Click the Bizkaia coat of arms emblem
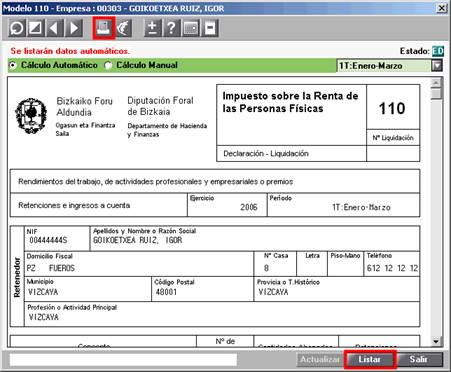The height and width of the screenshot is (372, 451). coord(31,115)
